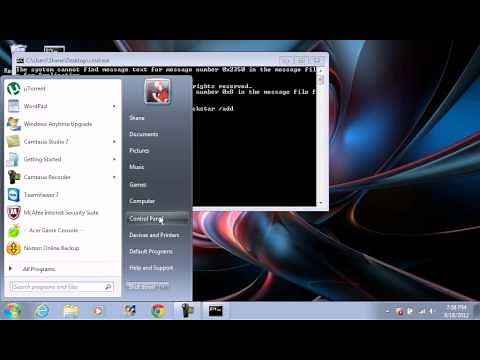The height and width of the screenshot is (360, 480).
Task: Minimize the Command Prompt window
Action: (x=285, y=60)
